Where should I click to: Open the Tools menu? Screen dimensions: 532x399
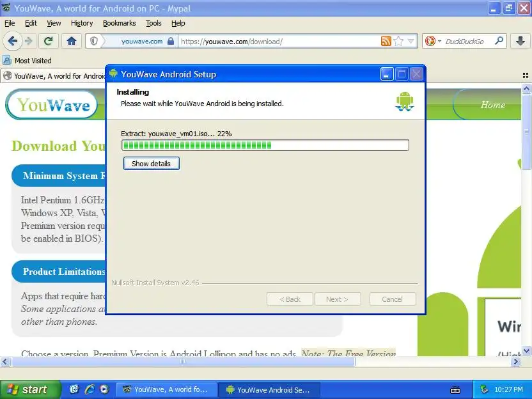tap(153, 23)
